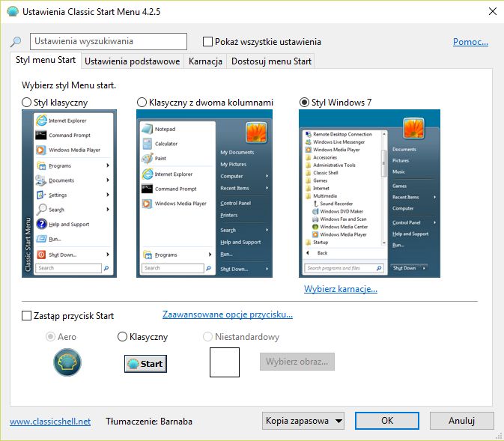Click Search magnifier icon in classic preview menu

click(x=41, y=210)
